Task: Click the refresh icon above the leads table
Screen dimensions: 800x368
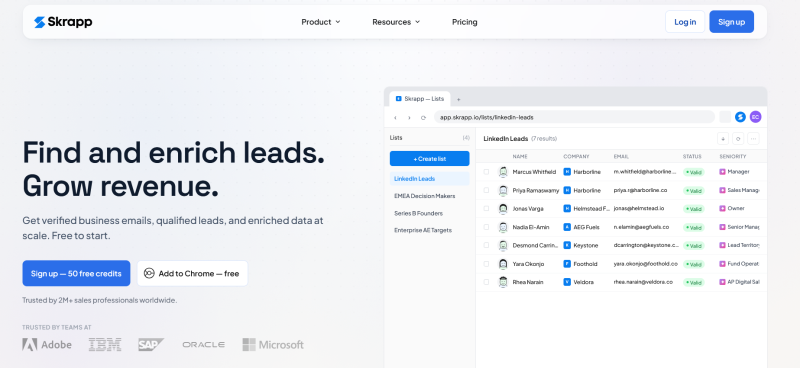Action: 738,138
